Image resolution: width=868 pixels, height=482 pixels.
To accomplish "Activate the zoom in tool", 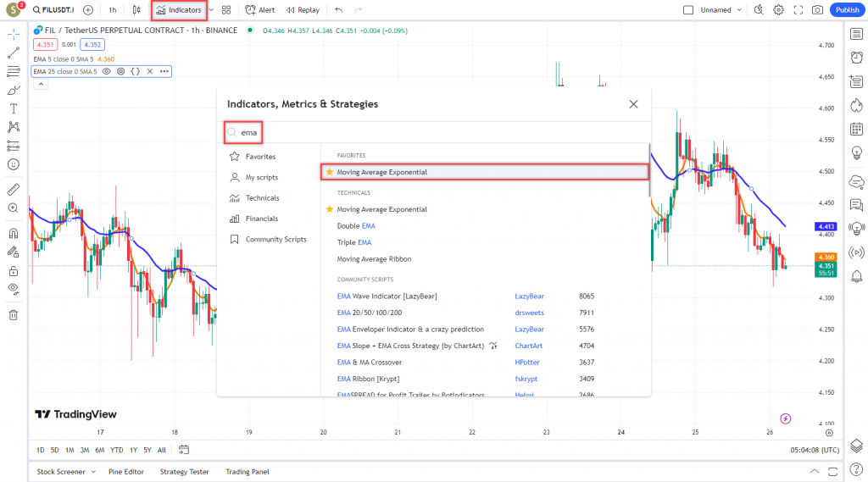I will 14,208.
